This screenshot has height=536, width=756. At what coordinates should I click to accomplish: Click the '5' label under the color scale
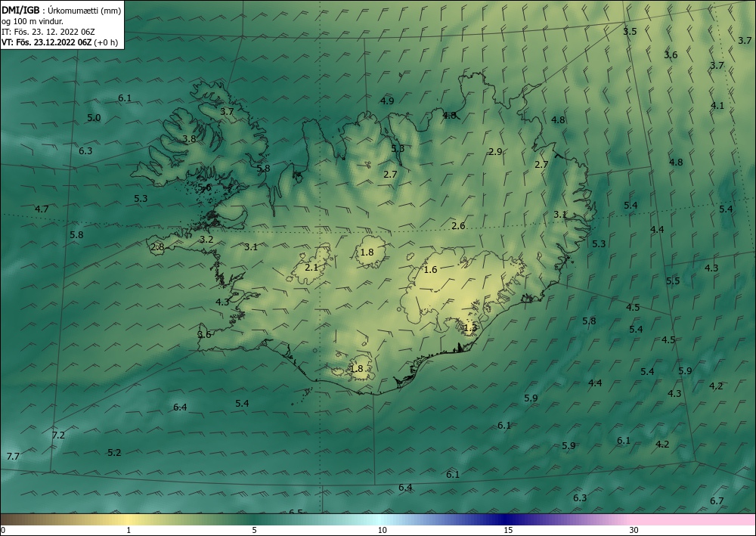[254, 531]
